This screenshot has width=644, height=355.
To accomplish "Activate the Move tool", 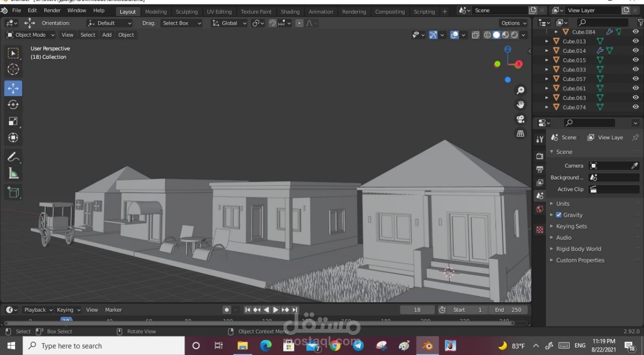I will [x=14, y=88].
